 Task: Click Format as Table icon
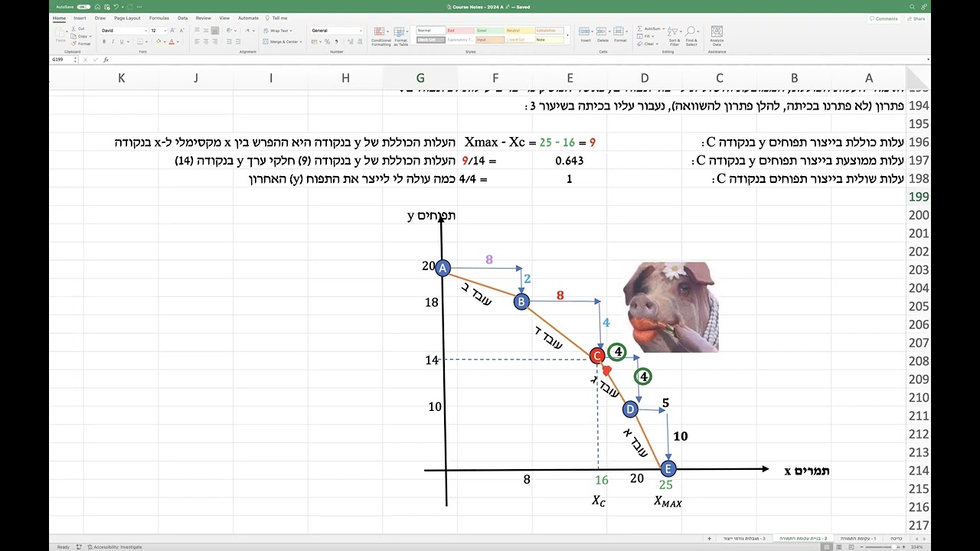point(402,35)
